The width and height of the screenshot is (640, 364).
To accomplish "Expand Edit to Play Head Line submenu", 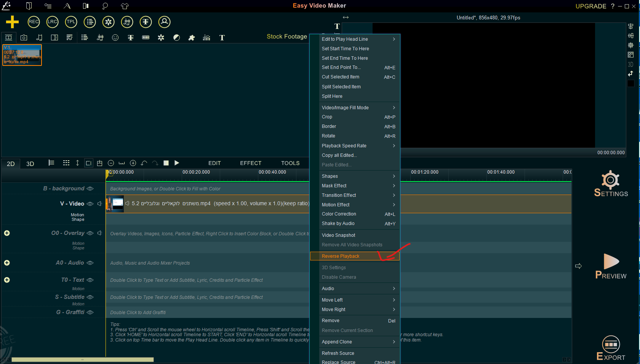I will click(355, 39).
